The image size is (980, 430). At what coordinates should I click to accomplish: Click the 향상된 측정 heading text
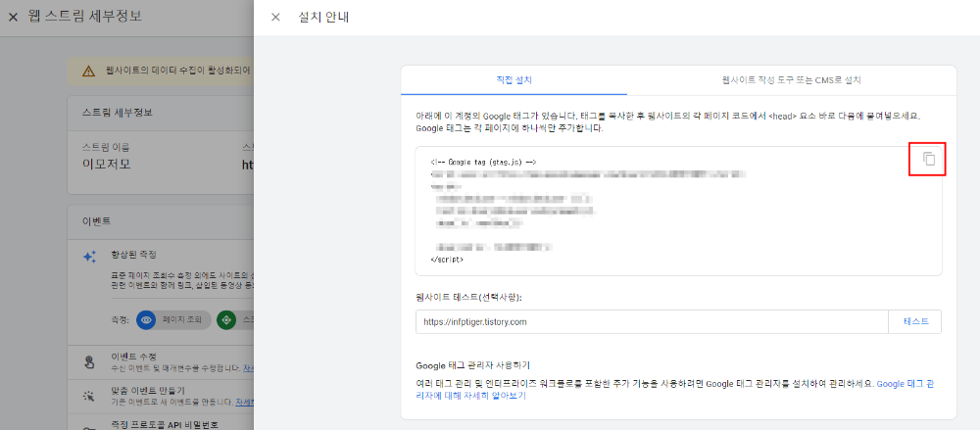coord(133,255)
